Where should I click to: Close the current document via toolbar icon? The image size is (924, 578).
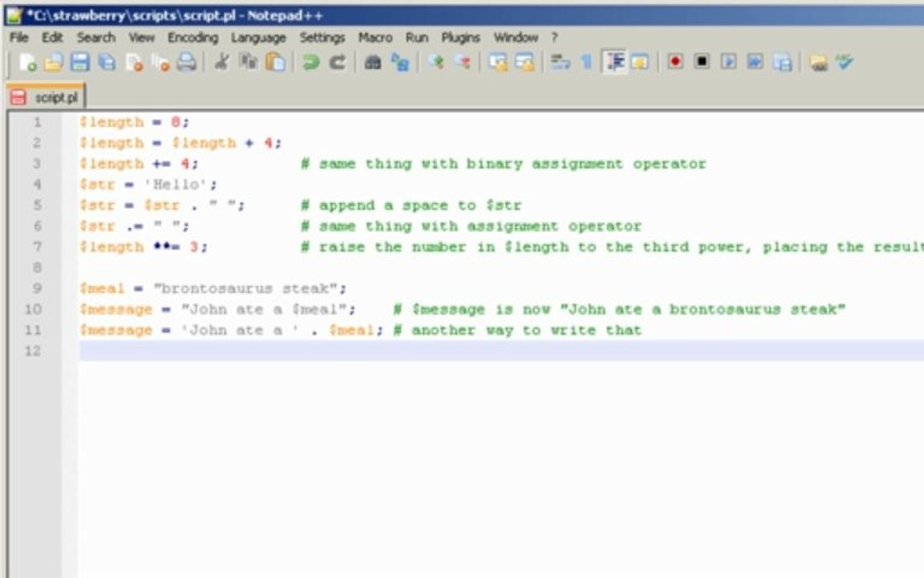(134, 62)
